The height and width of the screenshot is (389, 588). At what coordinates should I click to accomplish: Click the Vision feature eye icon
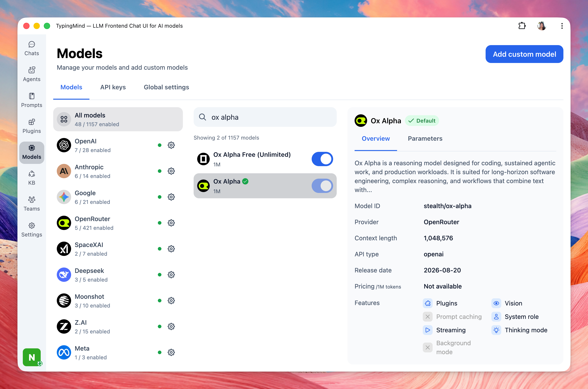click(496, 303)
